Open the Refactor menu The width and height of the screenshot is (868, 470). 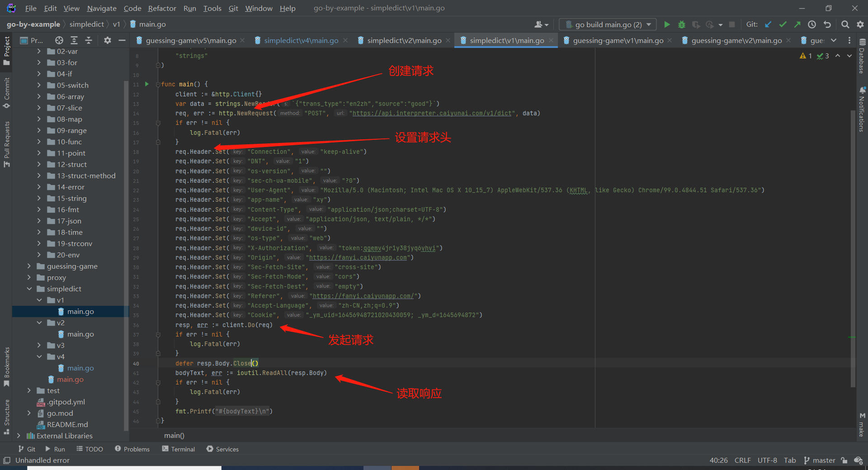pos(162,8)
